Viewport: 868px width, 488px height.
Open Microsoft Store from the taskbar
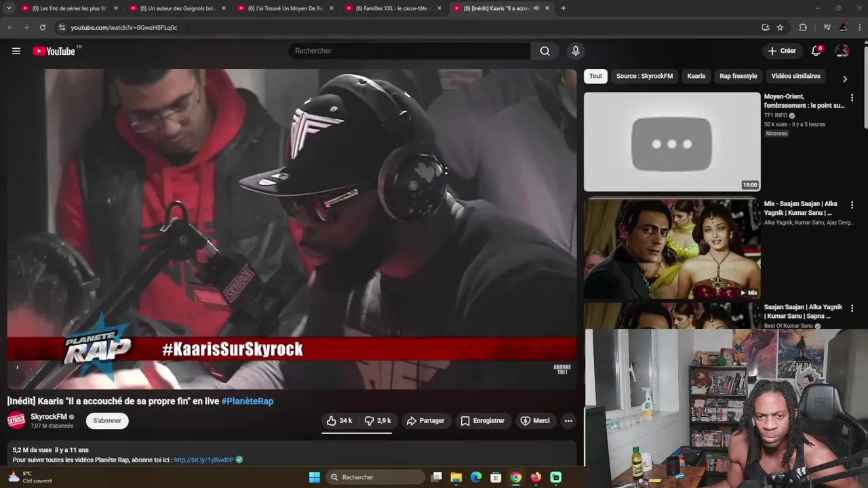496,477
